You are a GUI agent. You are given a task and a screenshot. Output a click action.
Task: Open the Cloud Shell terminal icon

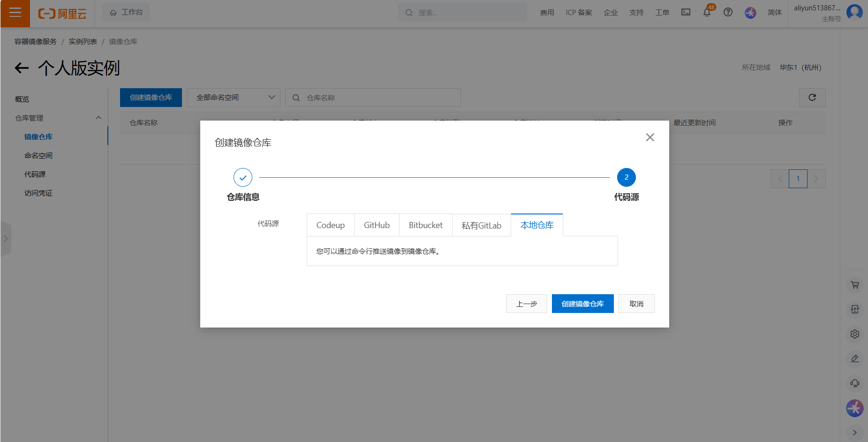pyautogui.click(x=686, y=13)
